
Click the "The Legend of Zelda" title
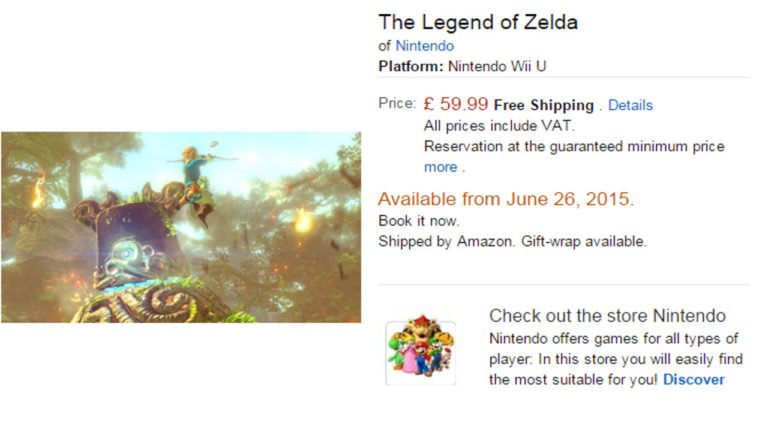[478, 22]
